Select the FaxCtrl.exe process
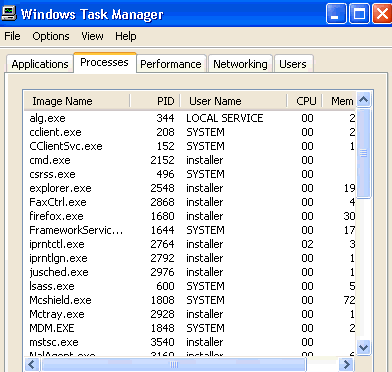 coord(190,202)
